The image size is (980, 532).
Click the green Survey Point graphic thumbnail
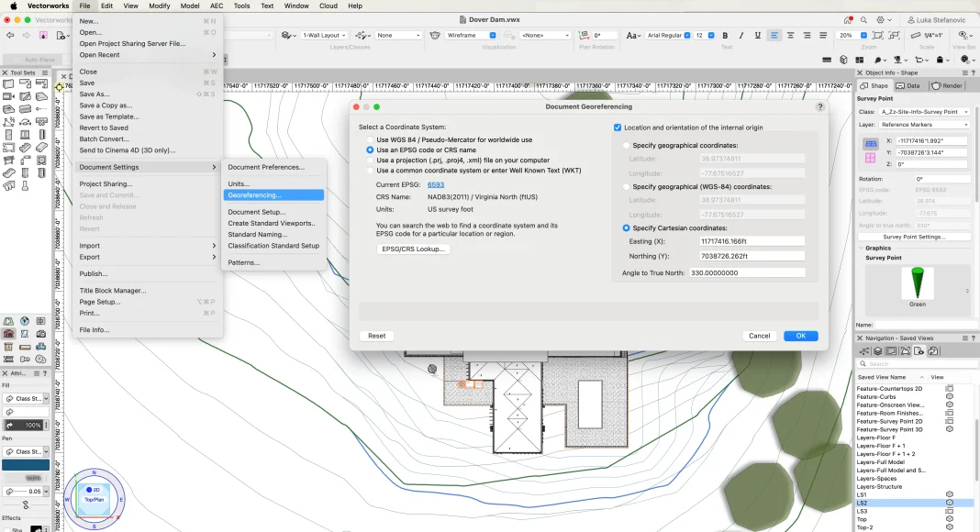point(917,283)
